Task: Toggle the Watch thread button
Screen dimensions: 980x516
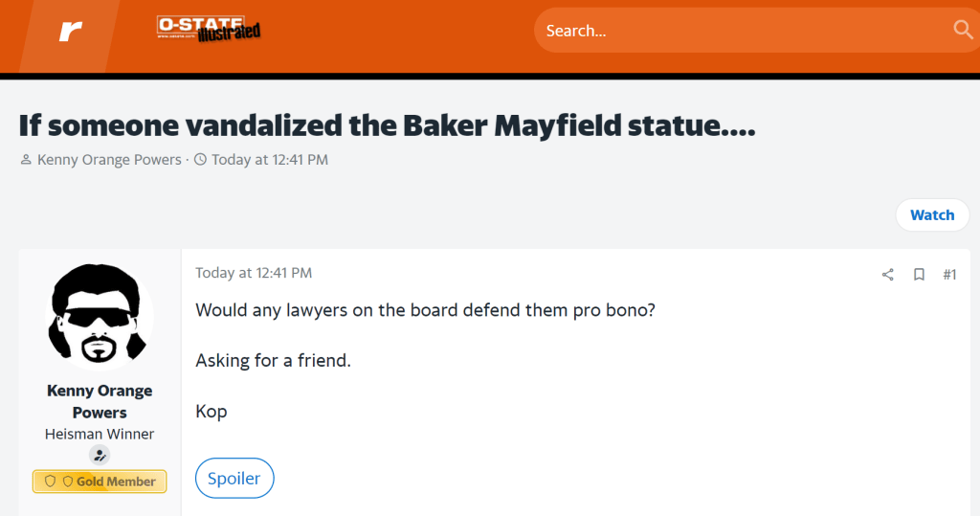Action: [x=931, y=215]
